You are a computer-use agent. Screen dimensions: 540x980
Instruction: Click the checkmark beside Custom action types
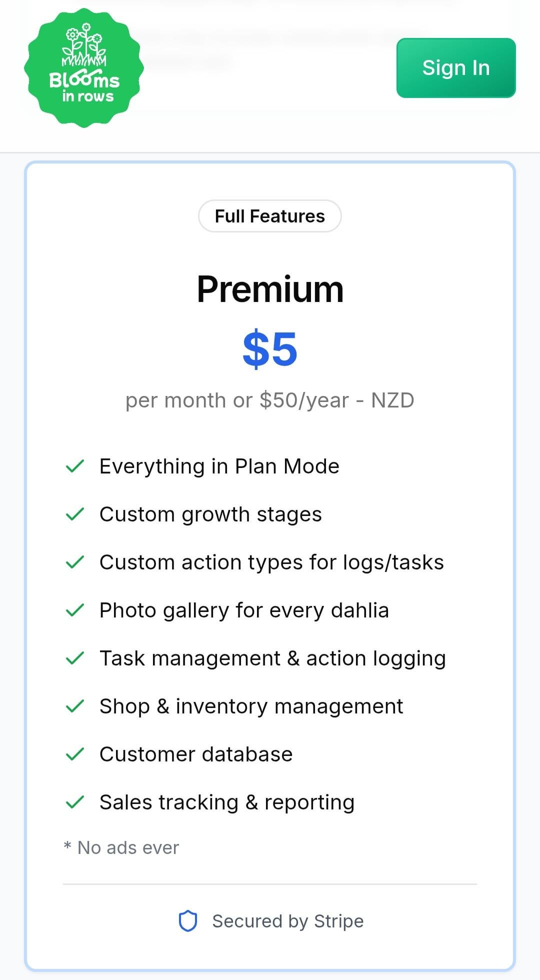75,562
